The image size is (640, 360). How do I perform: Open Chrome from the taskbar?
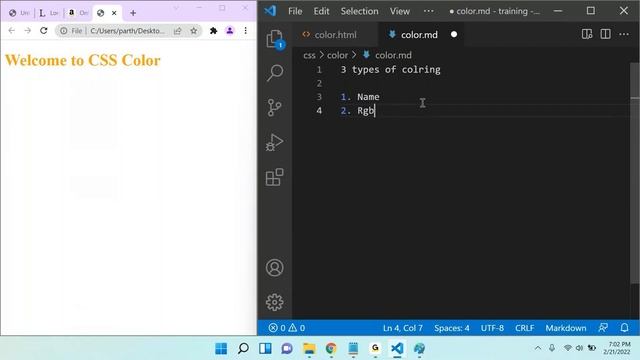tap(331, 349)
